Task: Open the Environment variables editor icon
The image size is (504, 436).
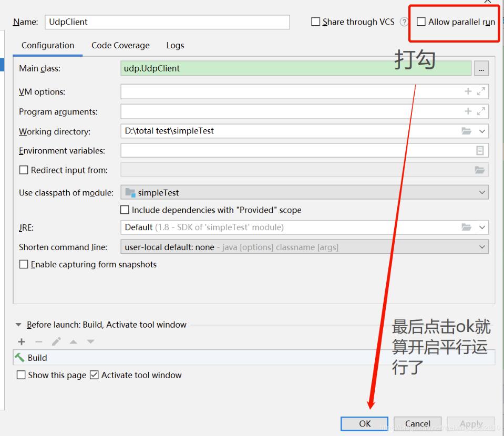Action: click(480, 150)
